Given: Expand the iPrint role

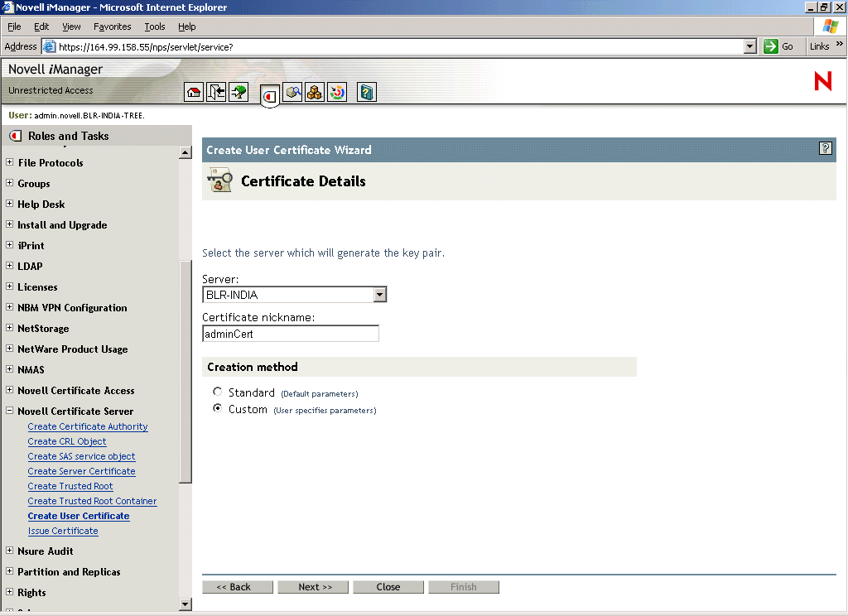Looking at the screenshot, I should 9,244.
